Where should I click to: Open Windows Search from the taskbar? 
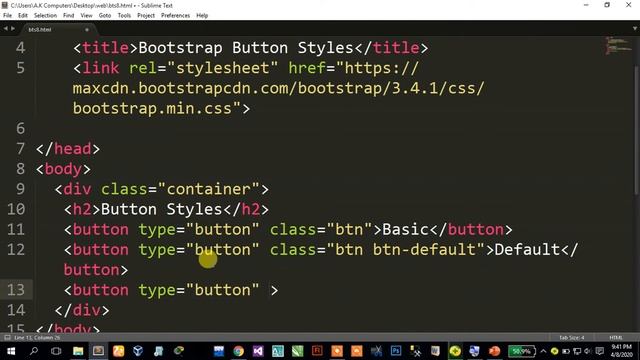click(x=34, y=351)
